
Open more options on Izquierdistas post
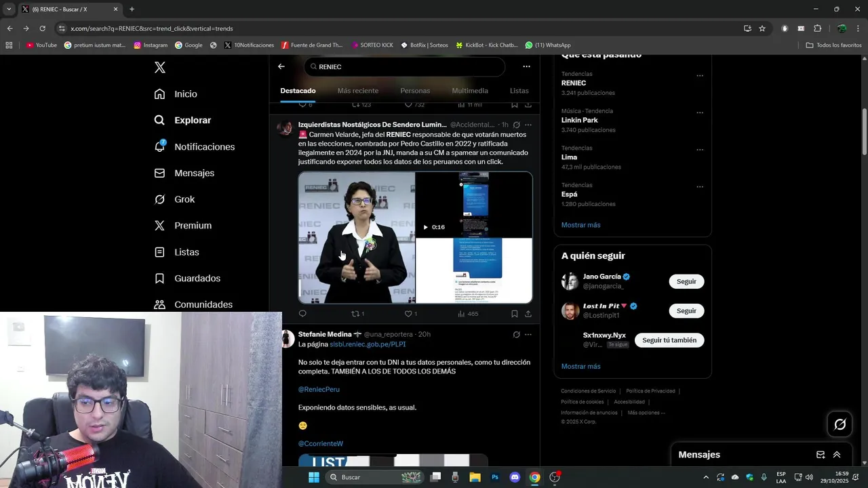(x=528, y=125)
